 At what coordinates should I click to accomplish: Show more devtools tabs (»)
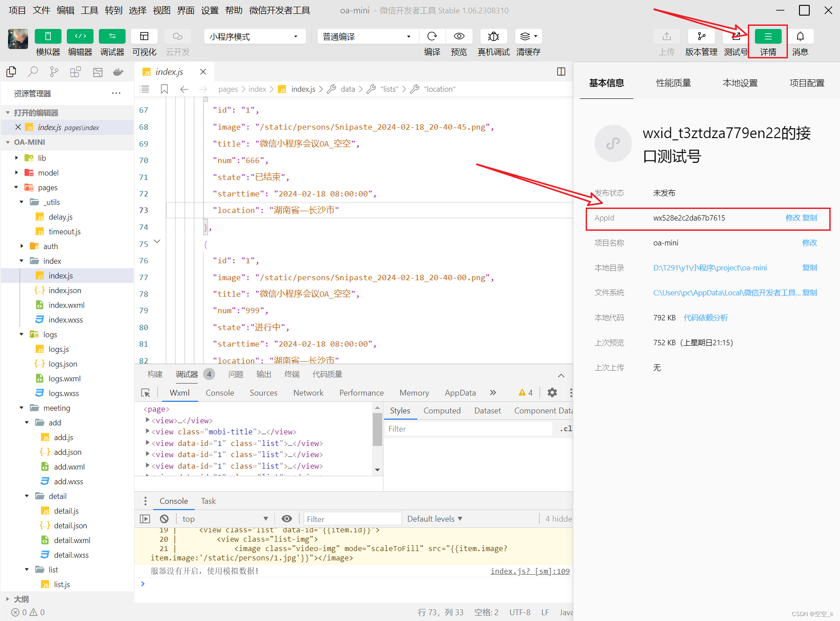pyautogui.click(x=493, y=392)
